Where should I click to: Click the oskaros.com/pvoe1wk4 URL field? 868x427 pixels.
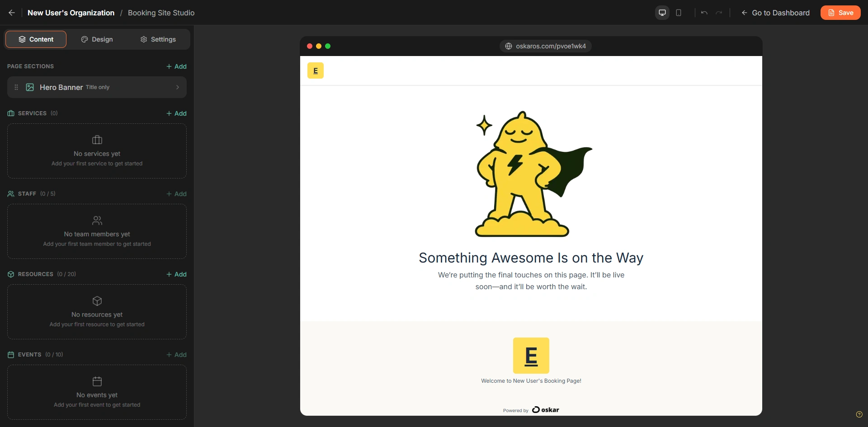click(546, 46)
